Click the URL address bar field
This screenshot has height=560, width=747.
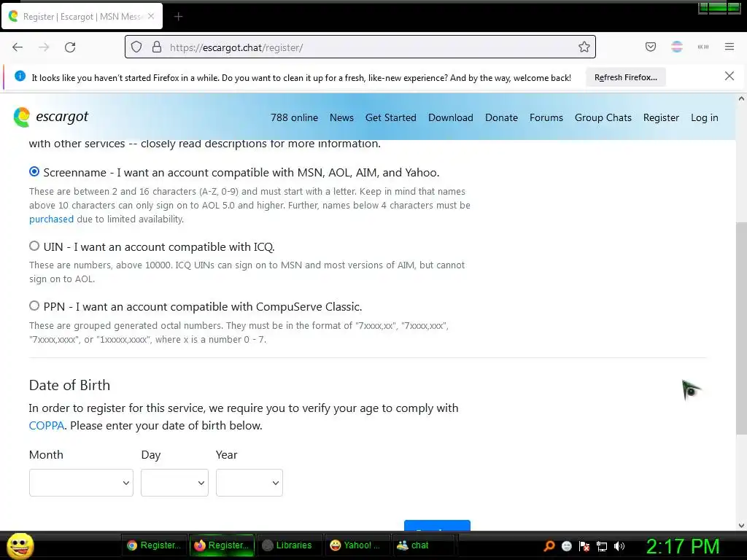click(360, 47)
